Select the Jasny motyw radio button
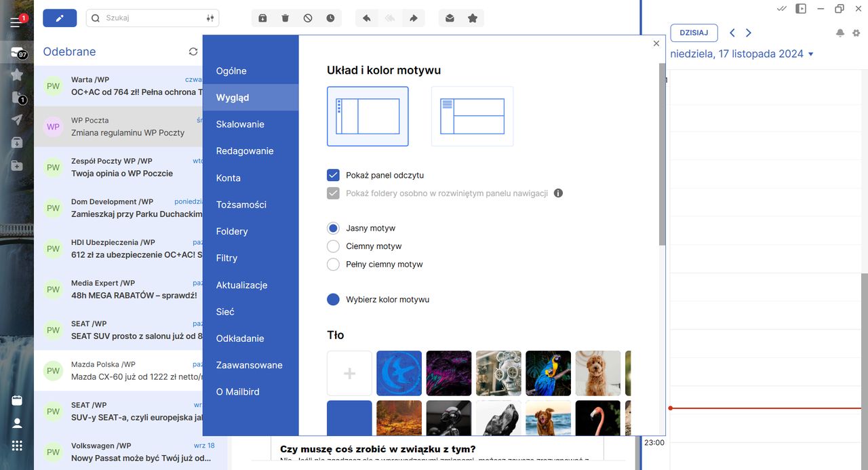This screenshot has height=470, width=868. pos(333,228)
